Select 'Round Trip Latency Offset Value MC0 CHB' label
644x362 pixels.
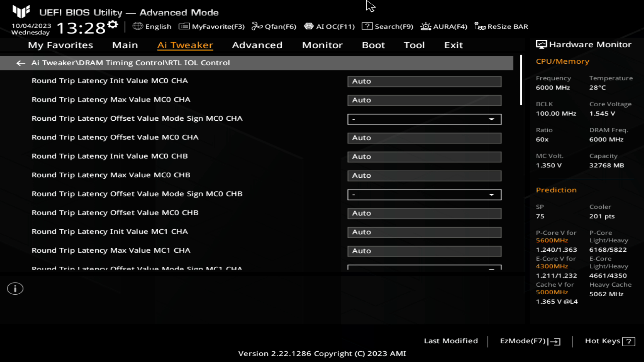pyautogui.click(x=115, y=213)
